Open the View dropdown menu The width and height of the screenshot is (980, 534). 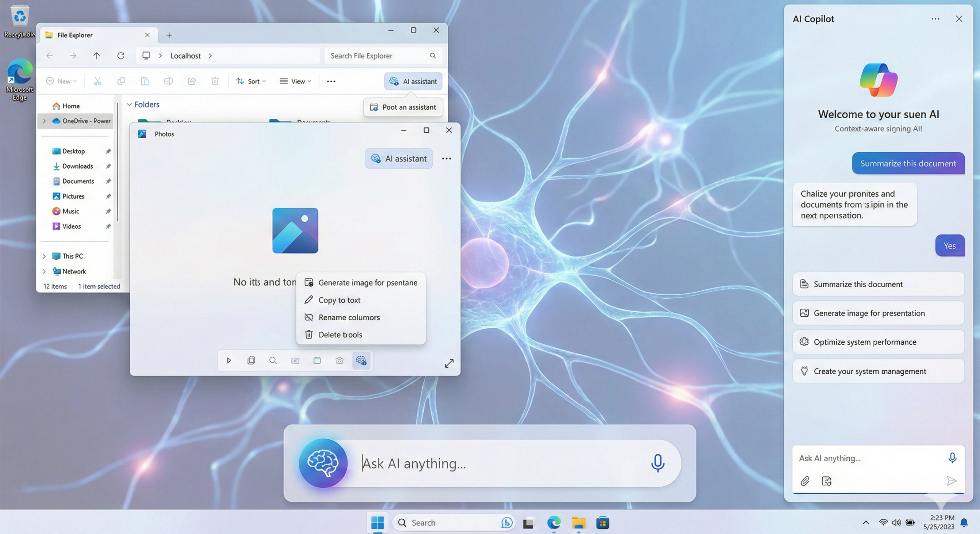coord(296,81)
